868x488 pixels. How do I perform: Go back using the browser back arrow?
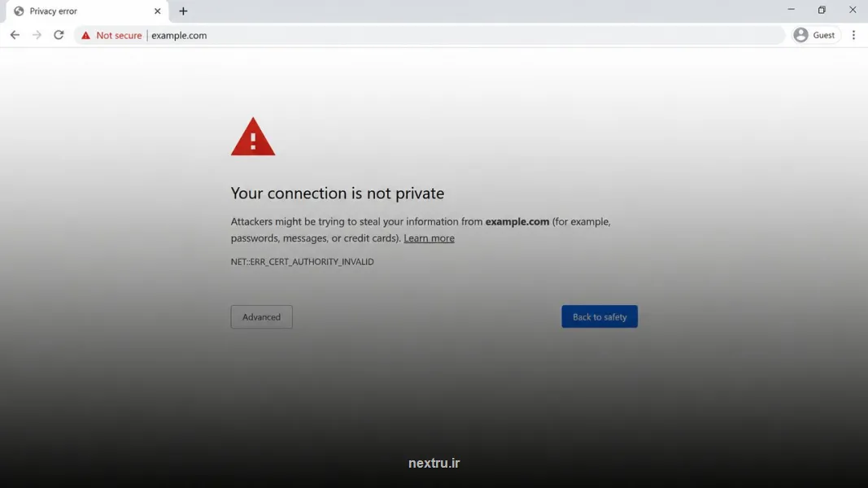[15, 35]
